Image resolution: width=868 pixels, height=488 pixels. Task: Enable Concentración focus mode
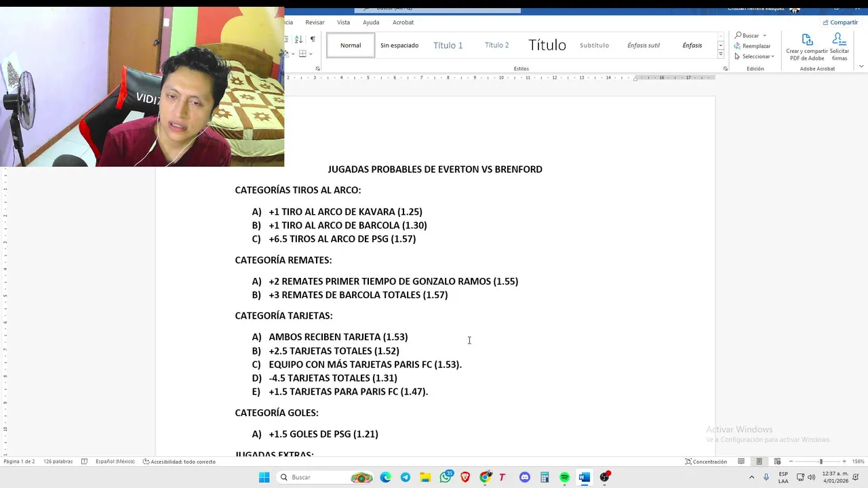coord(706,462)
